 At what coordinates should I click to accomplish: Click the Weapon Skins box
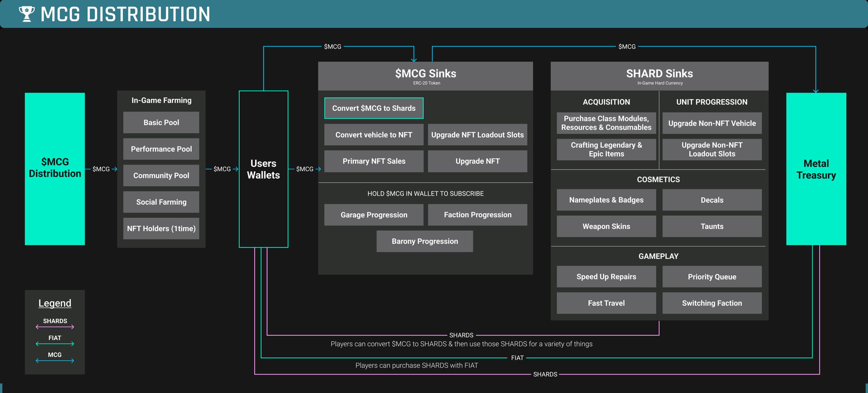[606, 226]
